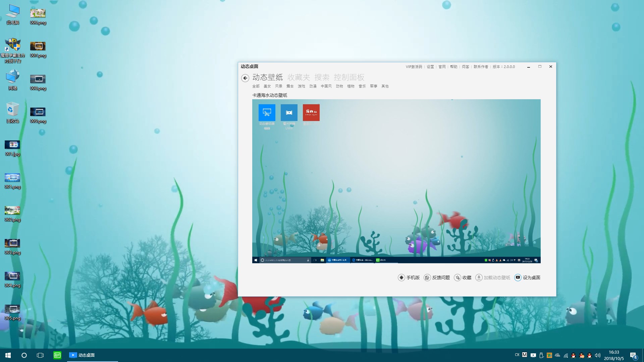644x362 pixels.
Task: Toggle favorite using the 收藏 star button
Action: point(458,278)
